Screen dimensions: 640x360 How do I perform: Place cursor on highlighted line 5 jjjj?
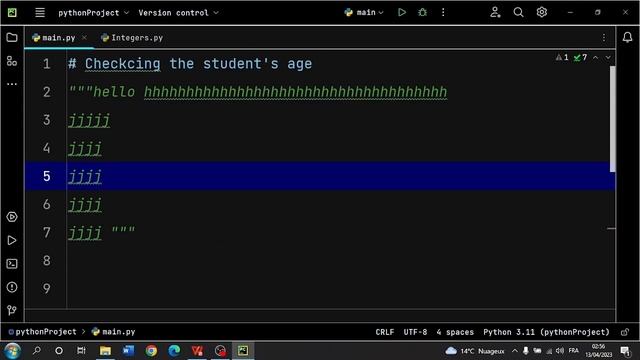85,177
